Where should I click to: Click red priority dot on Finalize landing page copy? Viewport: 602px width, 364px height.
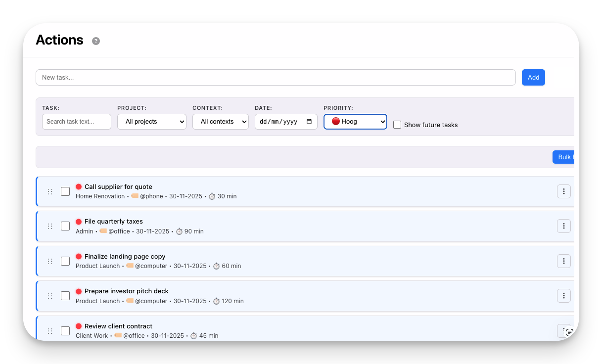click(x=79, y=257)
